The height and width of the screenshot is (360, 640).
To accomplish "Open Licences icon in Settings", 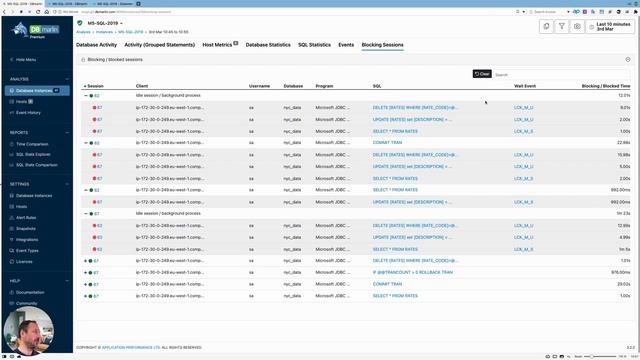I will 11,262.
